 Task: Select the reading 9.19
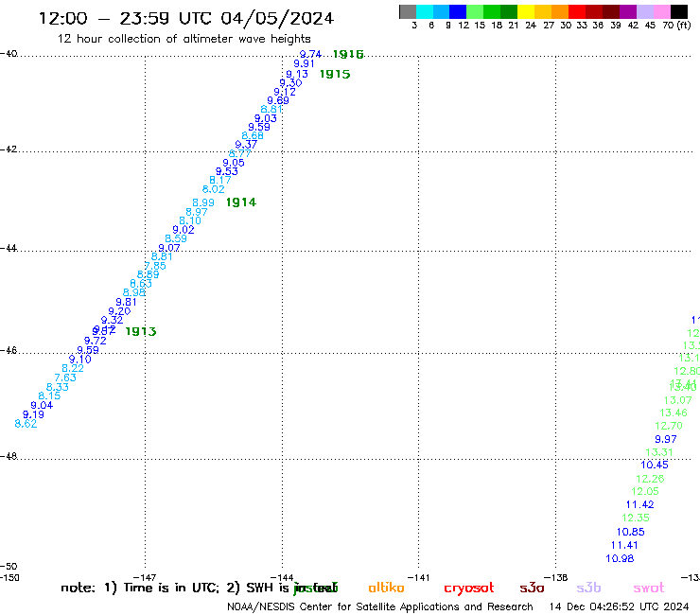click(33, 414)
